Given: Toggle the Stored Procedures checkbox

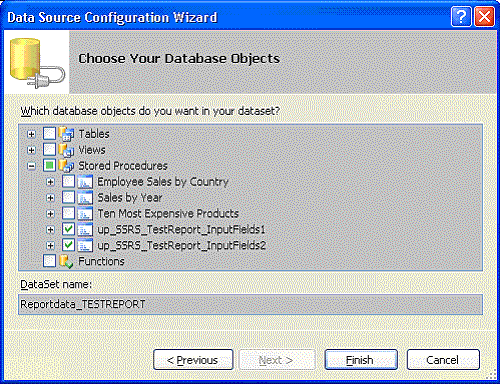Looking at the screenshot, I should click(x=49, y=166).
